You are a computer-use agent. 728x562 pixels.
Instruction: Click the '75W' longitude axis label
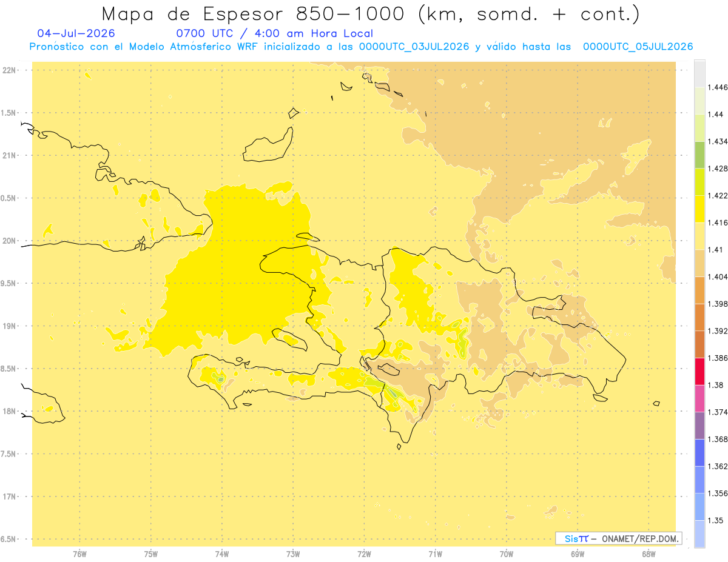[150, 554]
